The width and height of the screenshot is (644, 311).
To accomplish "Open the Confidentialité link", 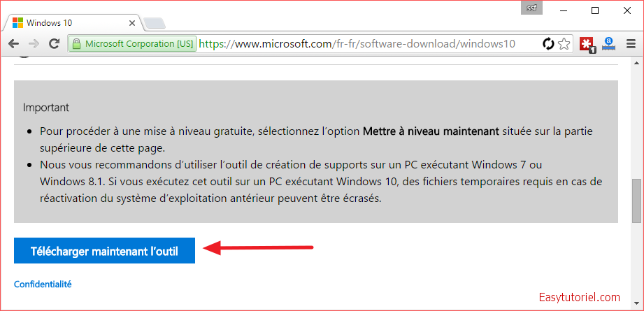I will coord(43,284).
